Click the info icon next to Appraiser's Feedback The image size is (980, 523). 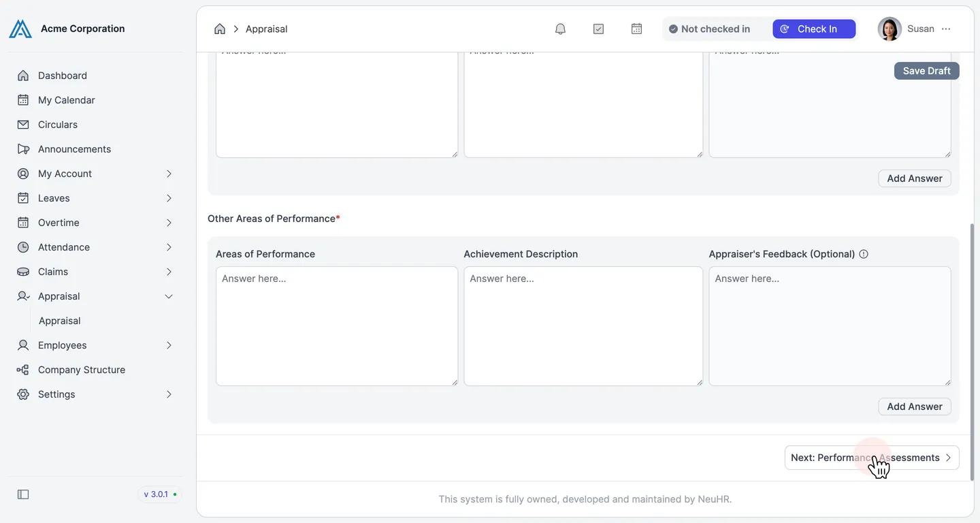(864, 254)
